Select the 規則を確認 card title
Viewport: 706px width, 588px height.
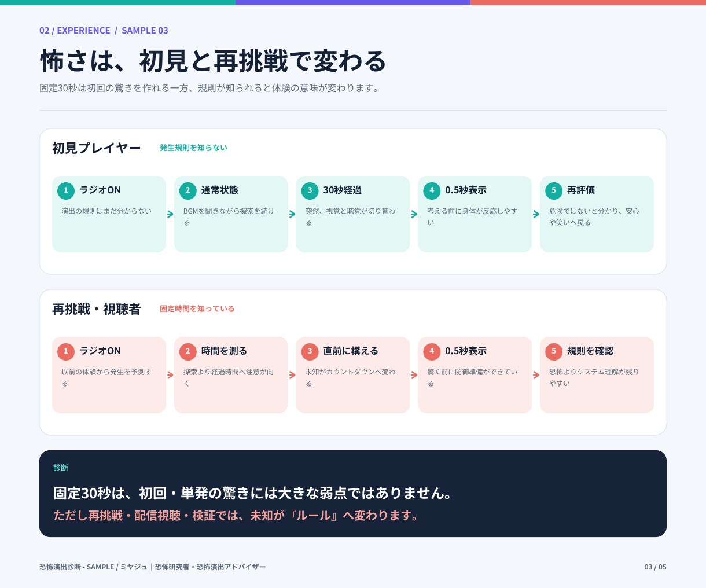[x=590, y=351]
